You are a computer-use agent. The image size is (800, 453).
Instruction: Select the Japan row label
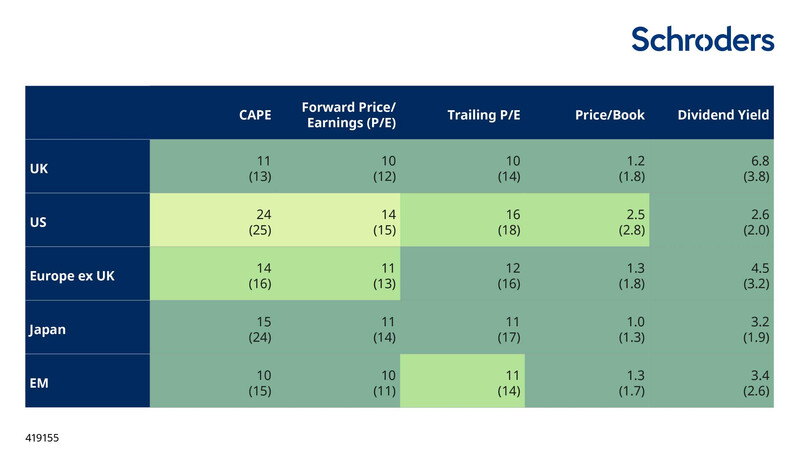coord(48,327)
